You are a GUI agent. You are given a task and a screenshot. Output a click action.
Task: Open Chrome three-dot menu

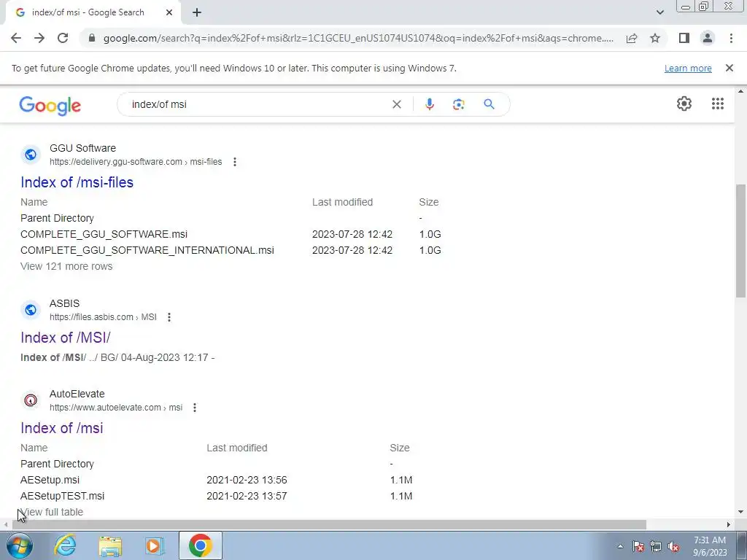[731, 38]
